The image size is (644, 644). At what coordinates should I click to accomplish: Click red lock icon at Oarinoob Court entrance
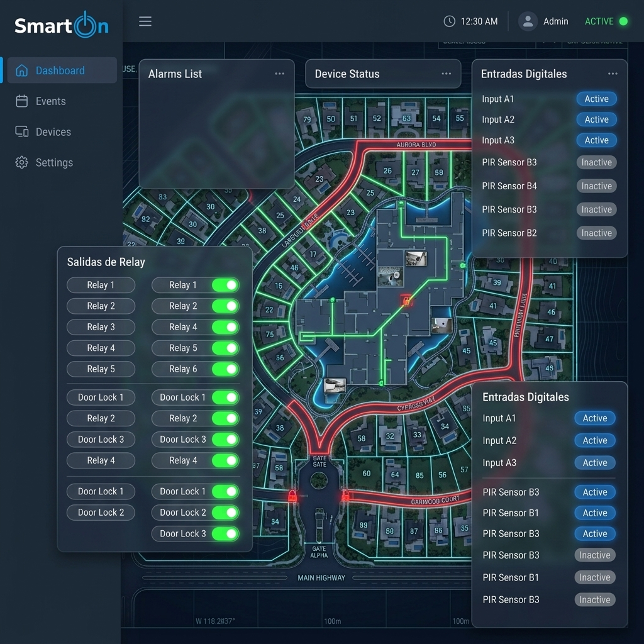pos(345,496)
